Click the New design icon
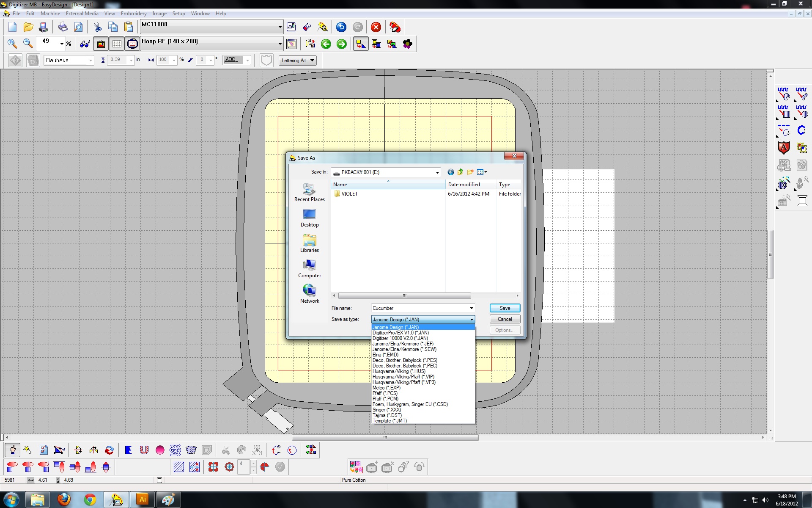The image size is (812, 508). click(12, 28)
